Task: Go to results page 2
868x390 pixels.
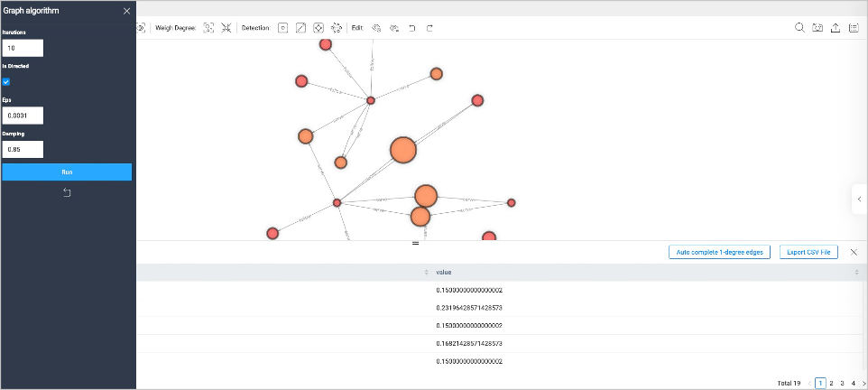Action: 831,383
